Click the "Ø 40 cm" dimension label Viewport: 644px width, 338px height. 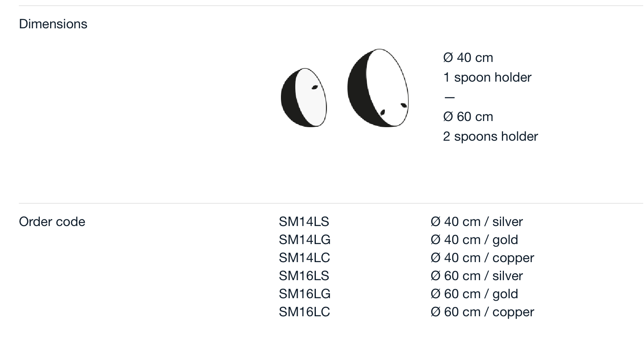pyautogui.click(x=468, y=58)
